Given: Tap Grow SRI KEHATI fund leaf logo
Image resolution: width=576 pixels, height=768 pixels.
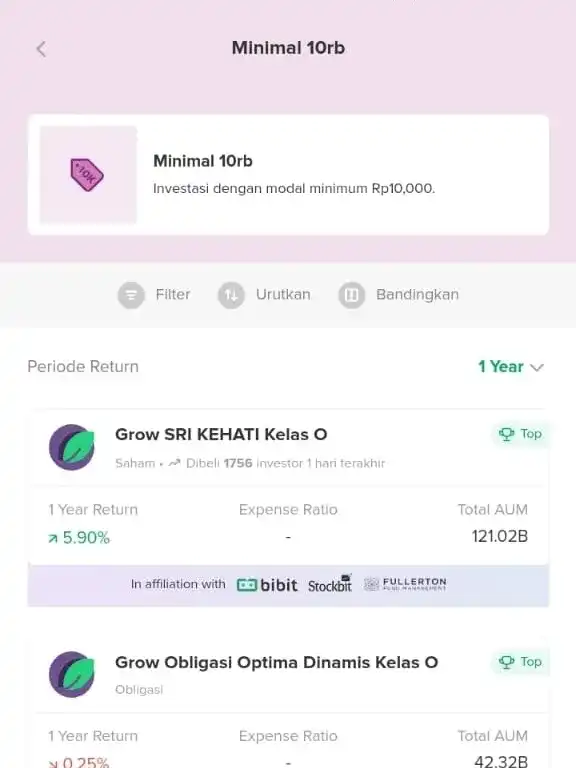Looking at the screenshot, I should point(72,447).
